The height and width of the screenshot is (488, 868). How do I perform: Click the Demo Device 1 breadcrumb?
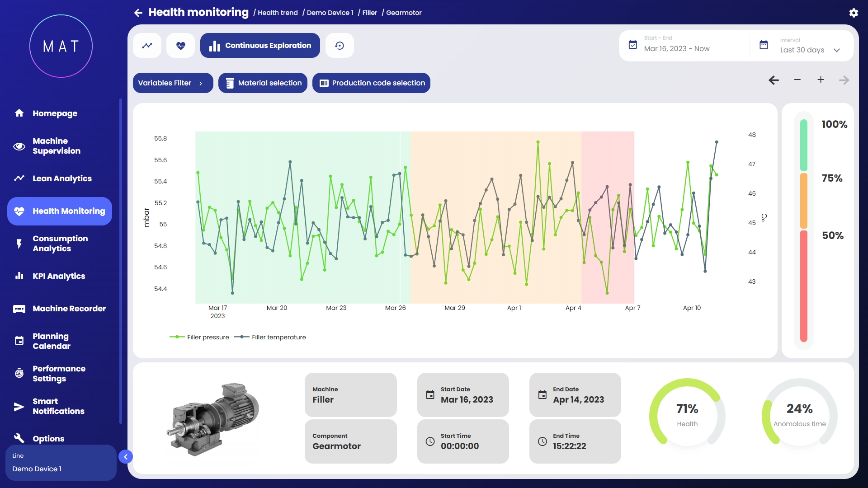click(330, 13)
